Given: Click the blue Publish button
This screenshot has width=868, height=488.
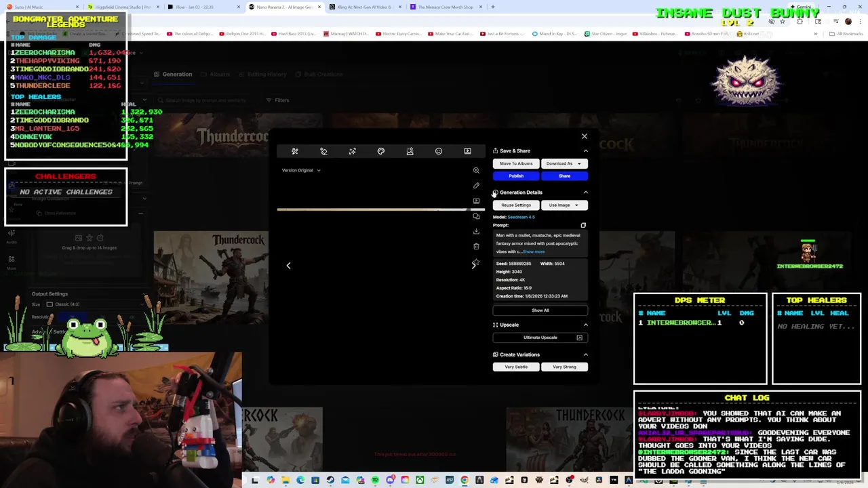Looking at the screenshot, I should click(x=516, y=176).
